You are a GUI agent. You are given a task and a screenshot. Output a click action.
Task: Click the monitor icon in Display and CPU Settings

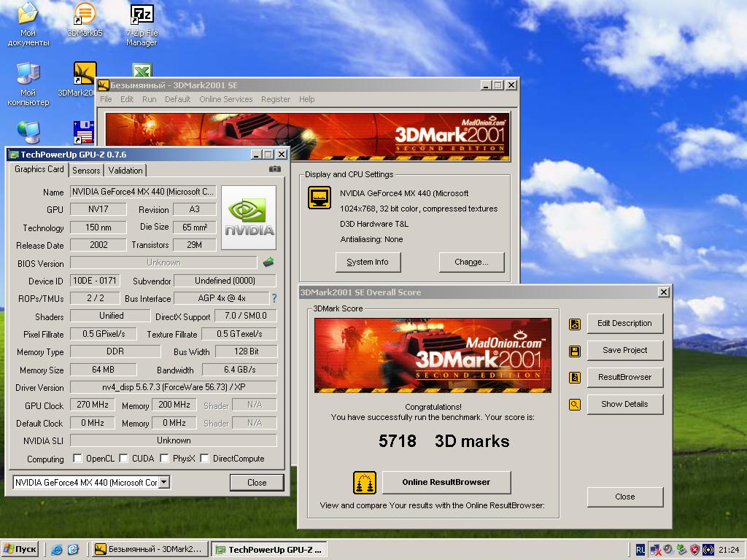click(x=320, y=198)
